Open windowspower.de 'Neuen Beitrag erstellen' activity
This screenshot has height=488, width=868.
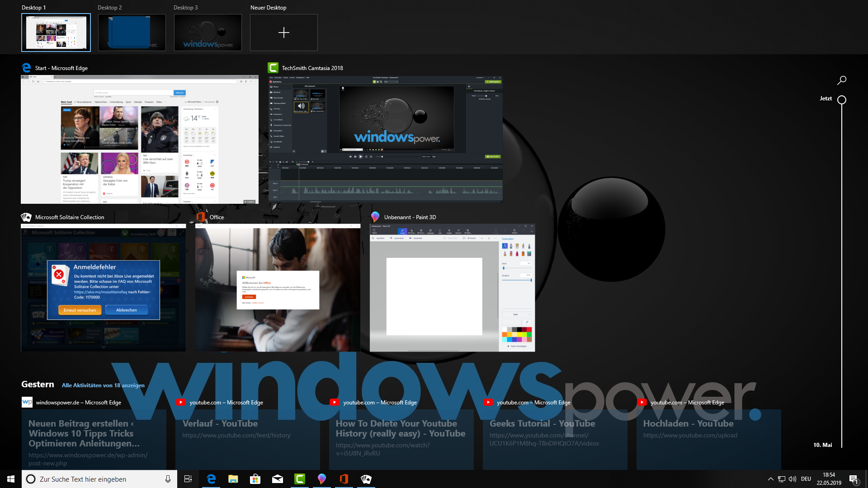[94, 440]
